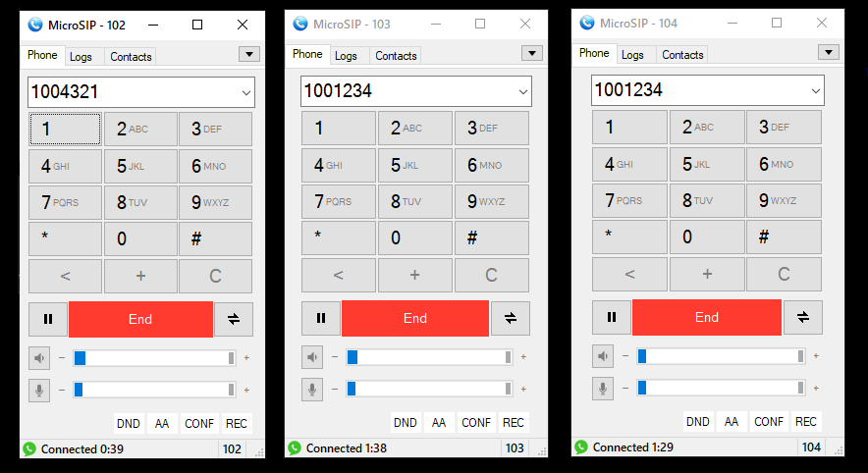Open main menu arrow in MicroSIP 103
Image resolution: width=868 pixels, height=473 pixels.
pos(532,53)
